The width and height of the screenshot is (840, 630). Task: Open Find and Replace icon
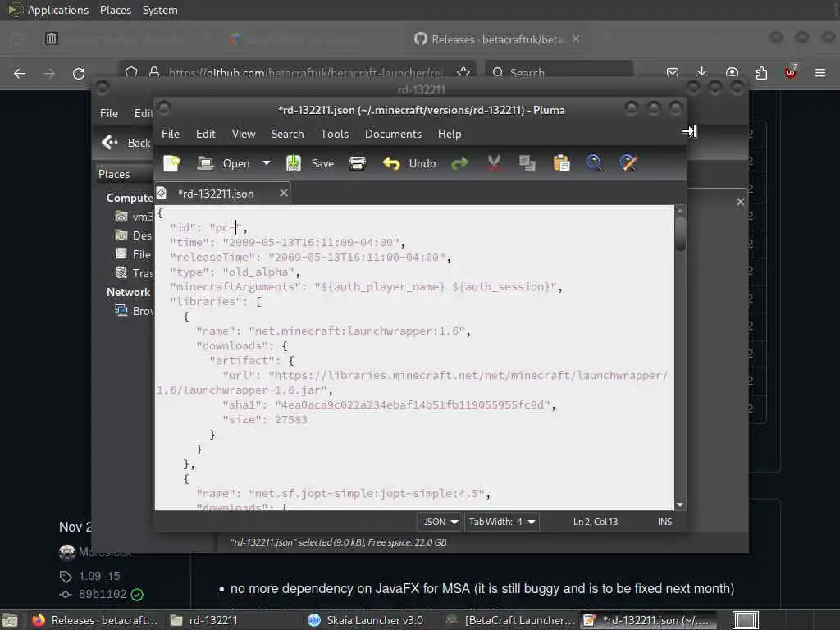click(628, 163)
